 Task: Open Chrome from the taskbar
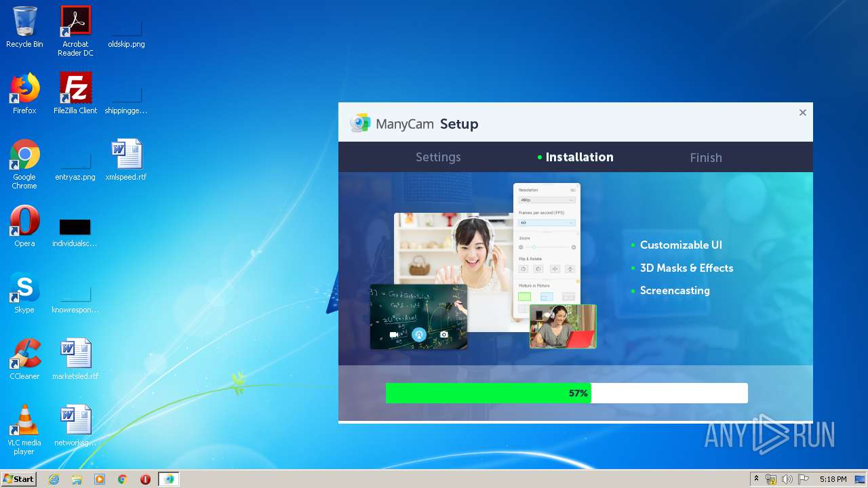pyautogui.click(x=123, y=479)
